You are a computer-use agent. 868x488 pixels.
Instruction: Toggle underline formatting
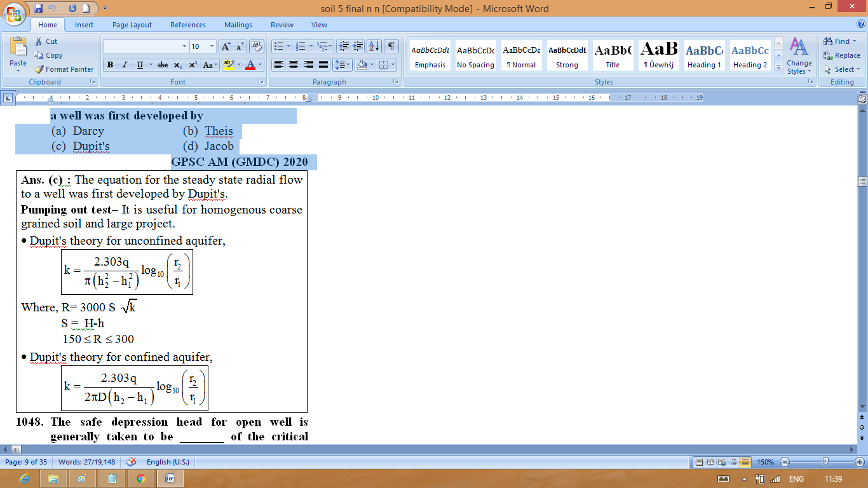coord(139,65)
